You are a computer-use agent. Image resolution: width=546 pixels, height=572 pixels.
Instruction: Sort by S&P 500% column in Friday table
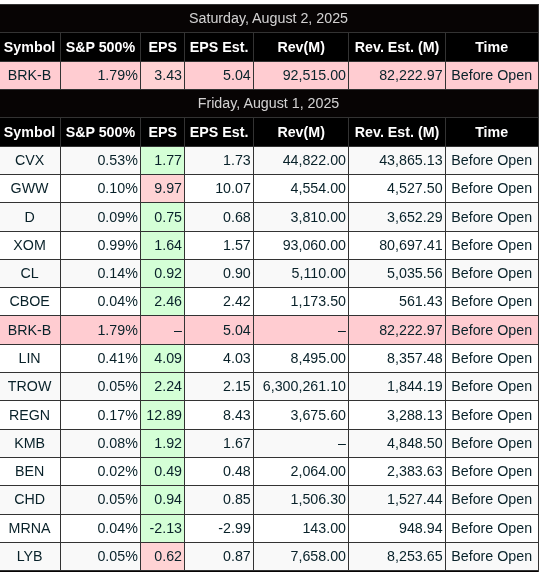click(x=100, y=132)
